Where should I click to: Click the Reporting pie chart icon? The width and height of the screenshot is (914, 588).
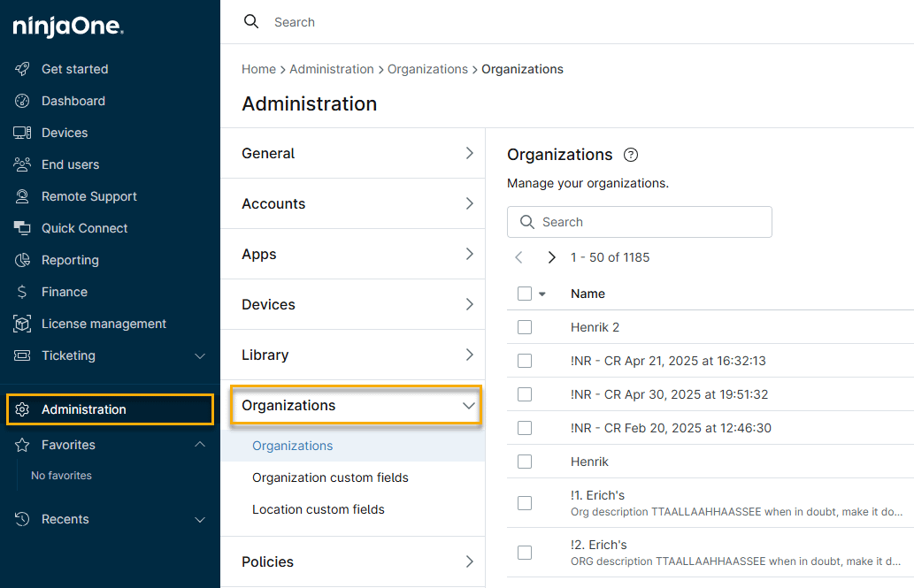23,260
